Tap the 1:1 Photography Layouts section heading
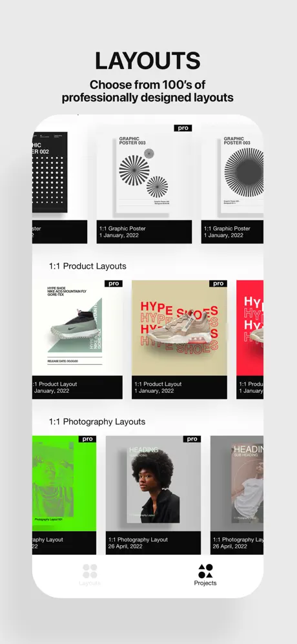 point(97,422)
